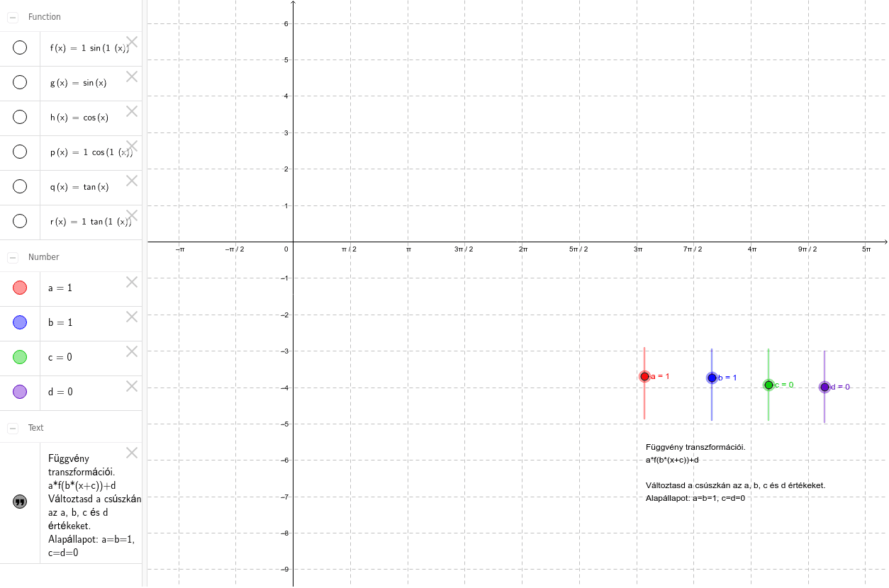Remove the q(x) = tan(x) entry

(132, 181)
